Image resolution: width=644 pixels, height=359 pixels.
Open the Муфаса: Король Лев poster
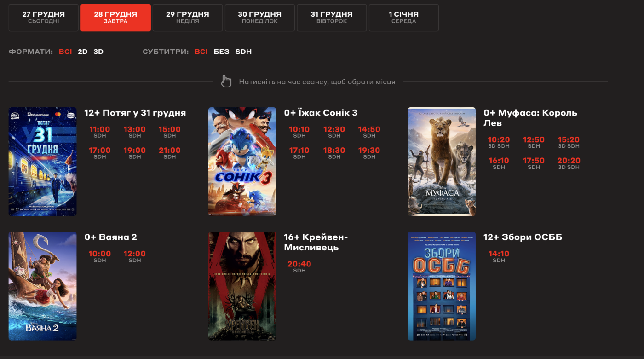pos(442,162)
